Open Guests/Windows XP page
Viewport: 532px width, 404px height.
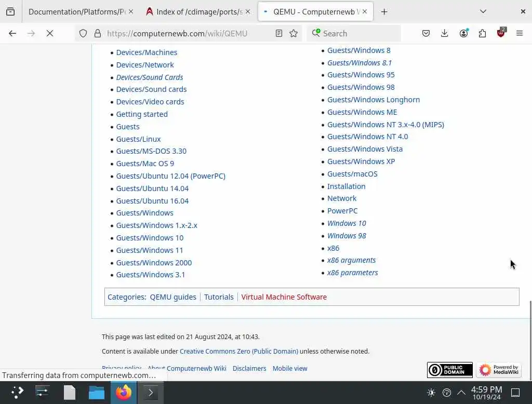pyautogui.click(x=361, y=161)
